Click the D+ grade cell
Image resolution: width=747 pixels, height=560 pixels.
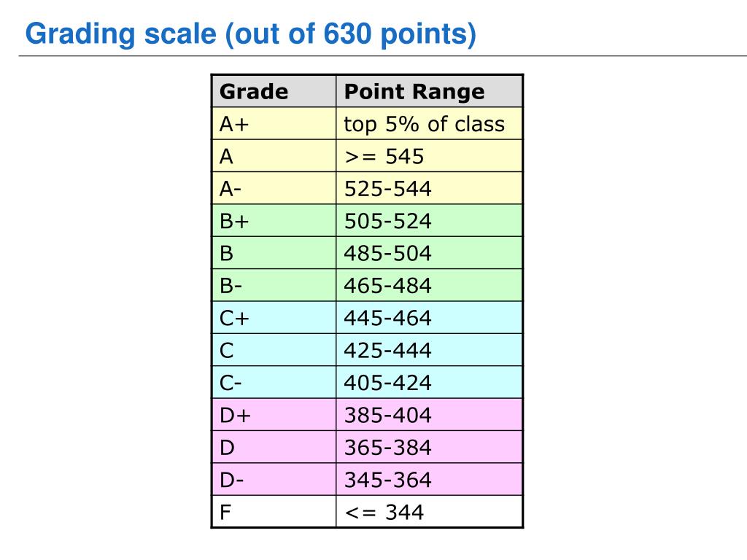[x=274, y=415]
